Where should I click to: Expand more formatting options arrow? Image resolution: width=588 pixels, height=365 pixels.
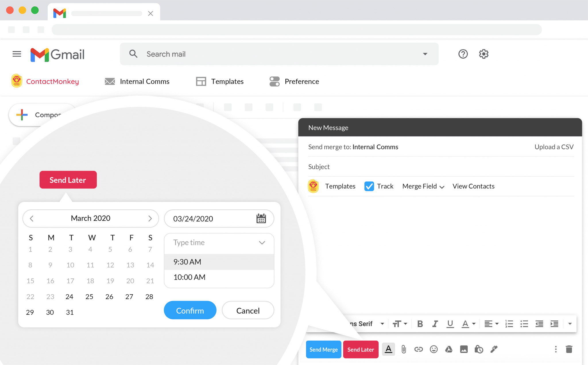coord(570,324)
